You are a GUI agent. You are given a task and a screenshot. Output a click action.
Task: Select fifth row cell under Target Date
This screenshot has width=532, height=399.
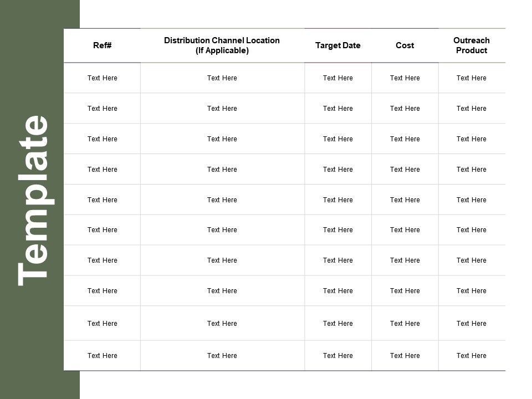click(x=337, y=200)
